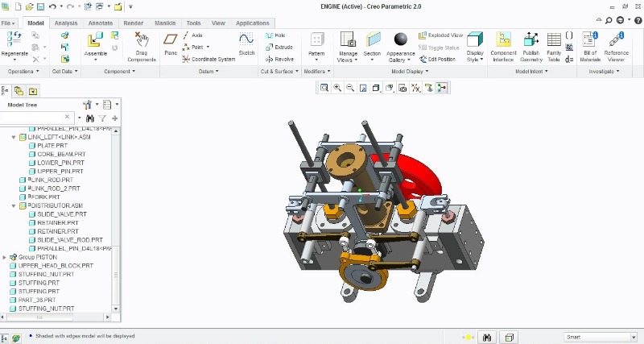The height and width of the screenshot is (344, 644).
Task: Collapse the DISTRIBUTOR.ASM node
Action: pyautogui.click(x=14, y=205)
